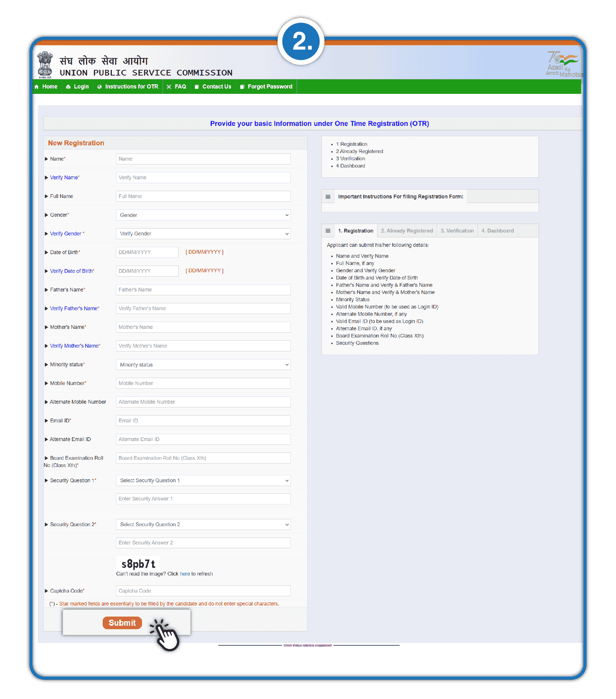
Task: Click the '3 Verification' list item
Action: point(350,159)
